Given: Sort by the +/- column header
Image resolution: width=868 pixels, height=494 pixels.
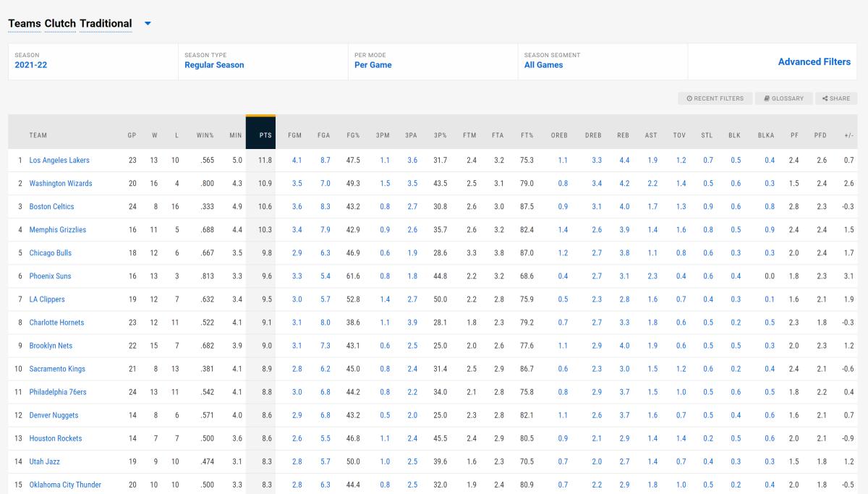Looking at the screenshot, I should tap(848, 135).
